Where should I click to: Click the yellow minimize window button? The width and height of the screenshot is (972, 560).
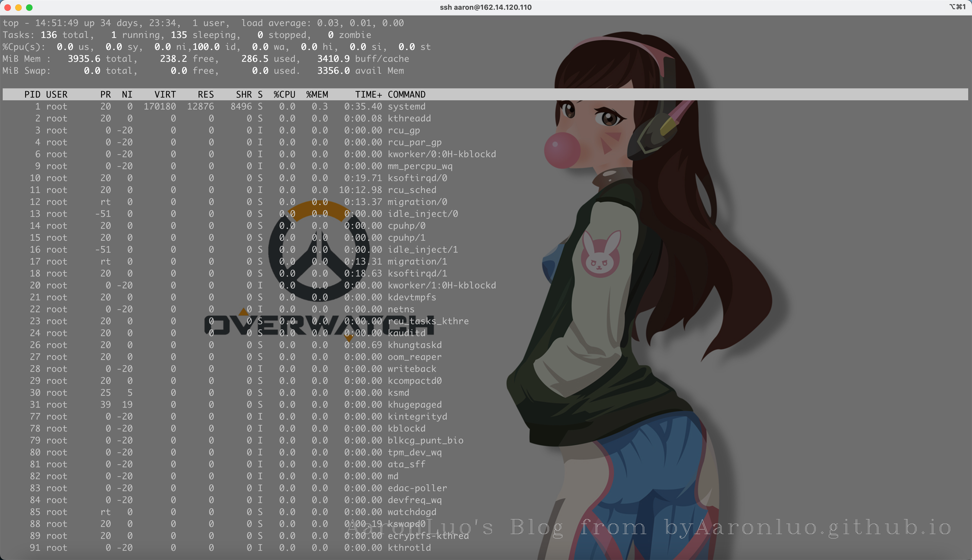pos(18,7)
